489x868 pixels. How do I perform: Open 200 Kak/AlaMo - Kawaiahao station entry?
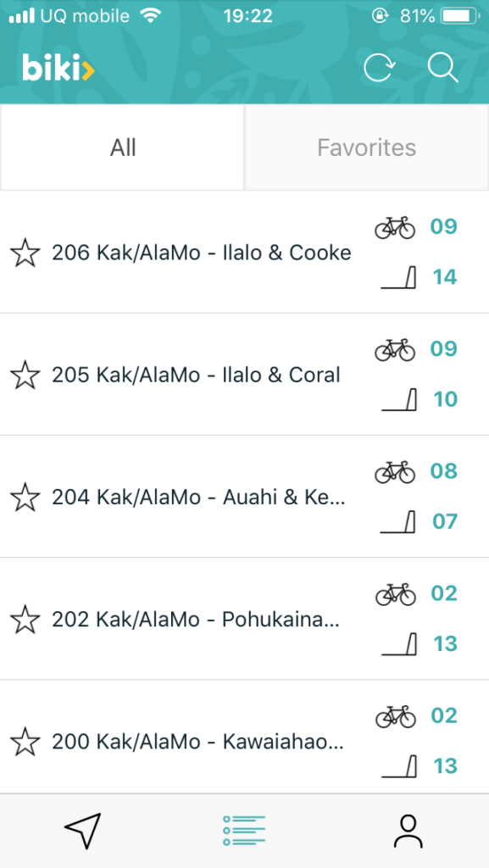click(x=244, y=737)
